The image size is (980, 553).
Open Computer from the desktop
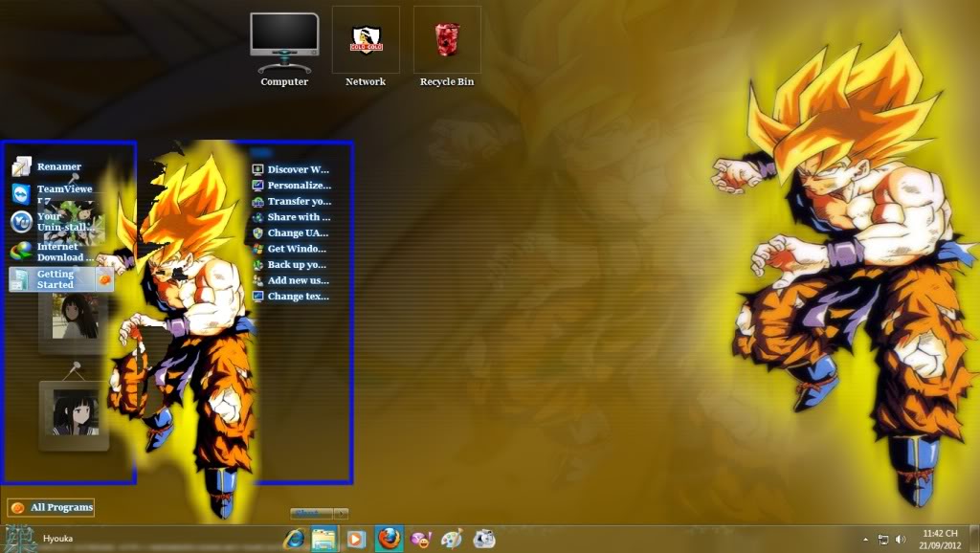click(x=283, y=43)
